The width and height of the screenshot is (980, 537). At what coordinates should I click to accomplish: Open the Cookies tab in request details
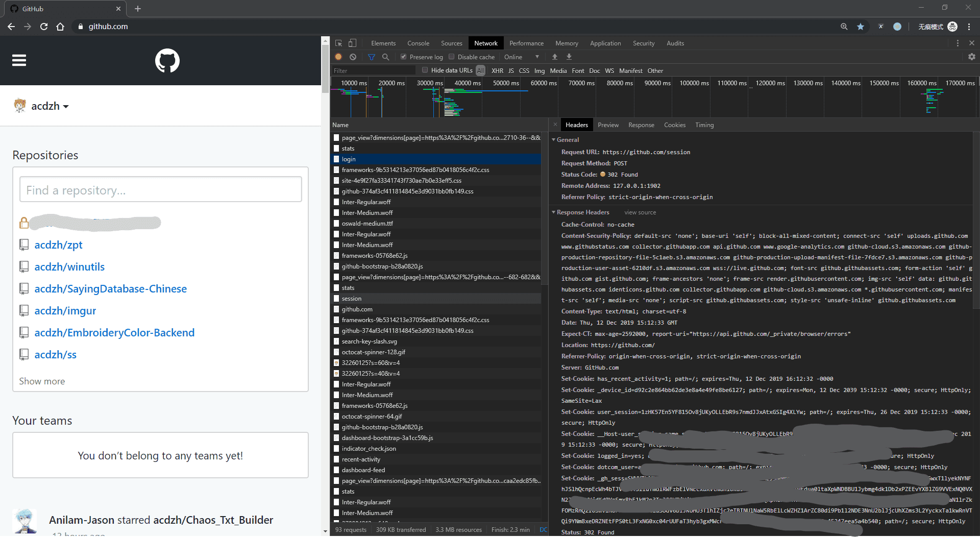click(x=674, y=125)
